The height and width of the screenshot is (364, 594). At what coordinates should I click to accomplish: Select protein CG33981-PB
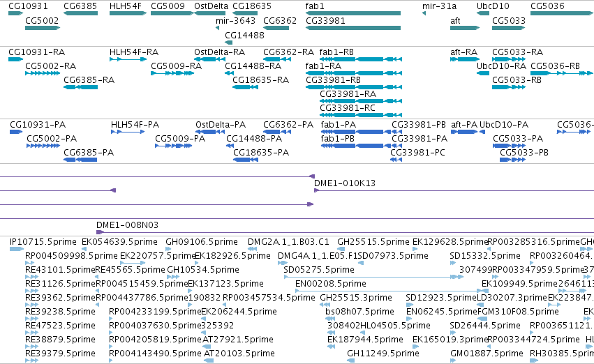click(419, 125)
